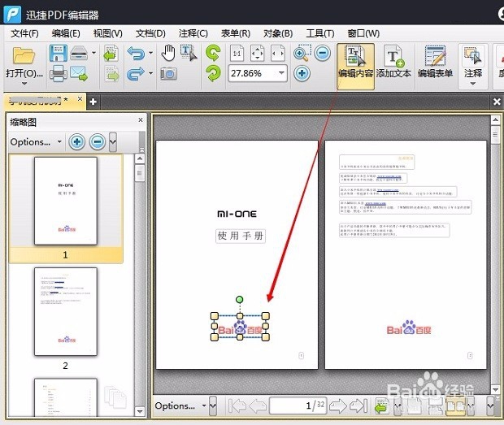This screenshot has height=425, width=504.
Task: Click the thumbnail panel scrollbar down arrow
Action: (140, 411)
